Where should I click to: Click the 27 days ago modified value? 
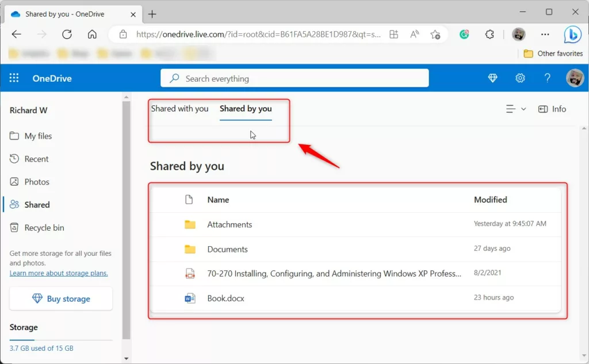click(492, 248)
